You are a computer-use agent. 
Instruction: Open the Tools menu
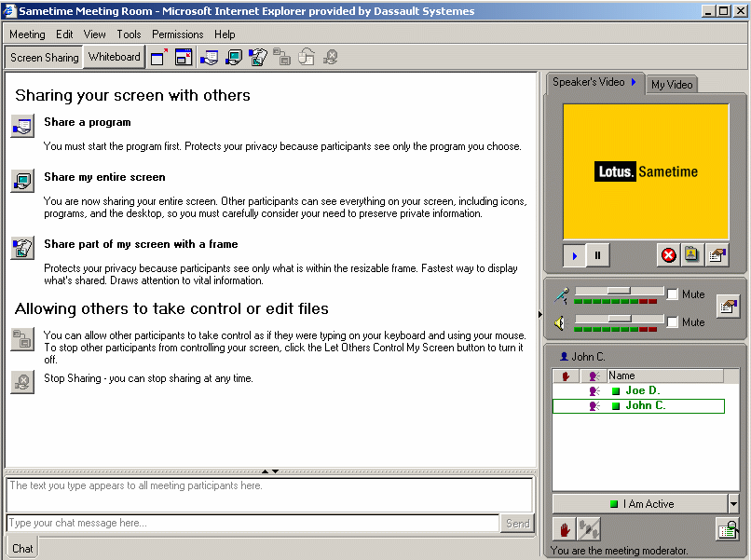pyautogui.click(x=129, y=34)
